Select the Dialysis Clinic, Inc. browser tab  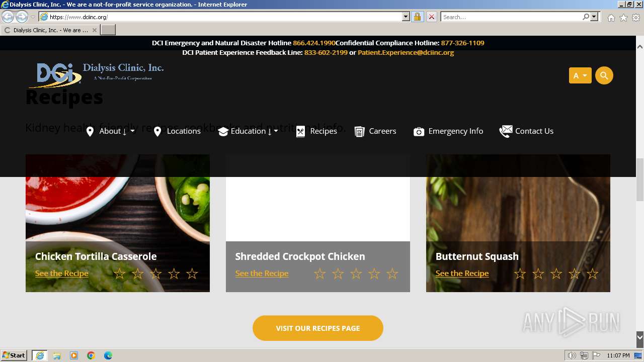click(50, 30)
